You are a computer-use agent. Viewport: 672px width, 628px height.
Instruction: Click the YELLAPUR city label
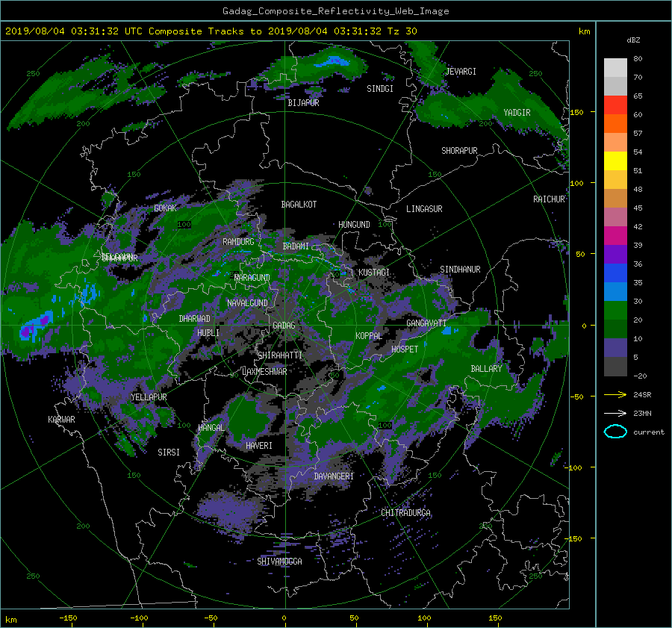coord(149,397)
